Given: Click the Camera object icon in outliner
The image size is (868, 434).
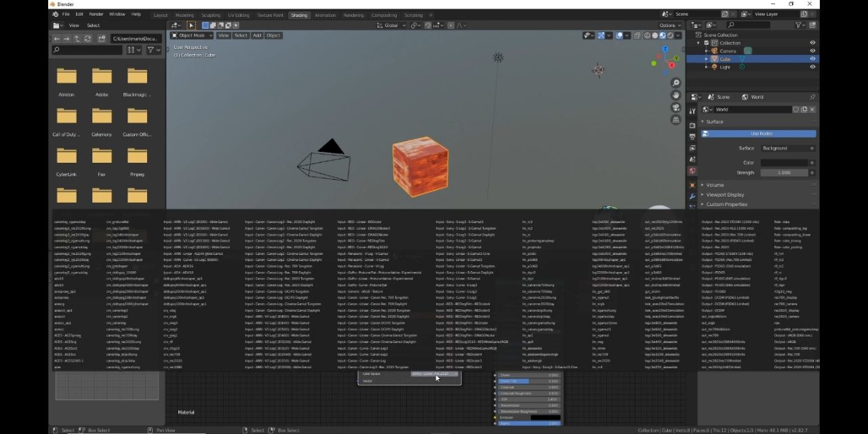Looking at the screenshot, I should coord(715,51).
